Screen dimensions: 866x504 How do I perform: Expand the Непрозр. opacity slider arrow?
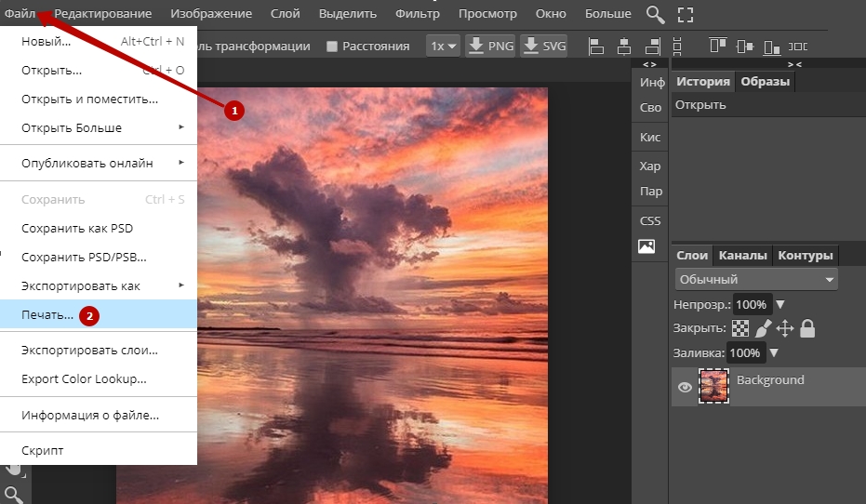780,304
